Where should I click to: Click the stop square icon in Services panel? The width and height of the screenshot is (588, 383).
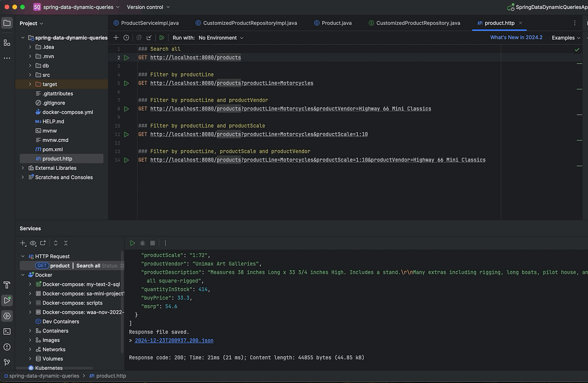(x=153, y=243)
